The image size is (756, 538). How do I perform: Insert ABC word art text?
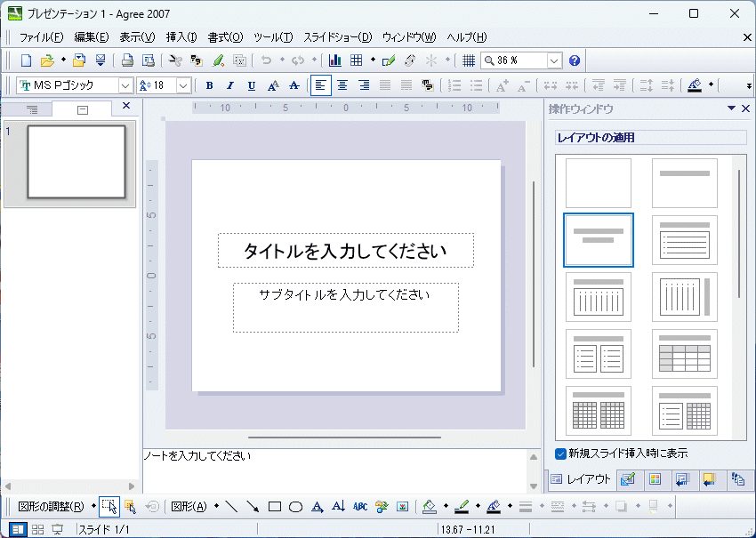[359, 506]
